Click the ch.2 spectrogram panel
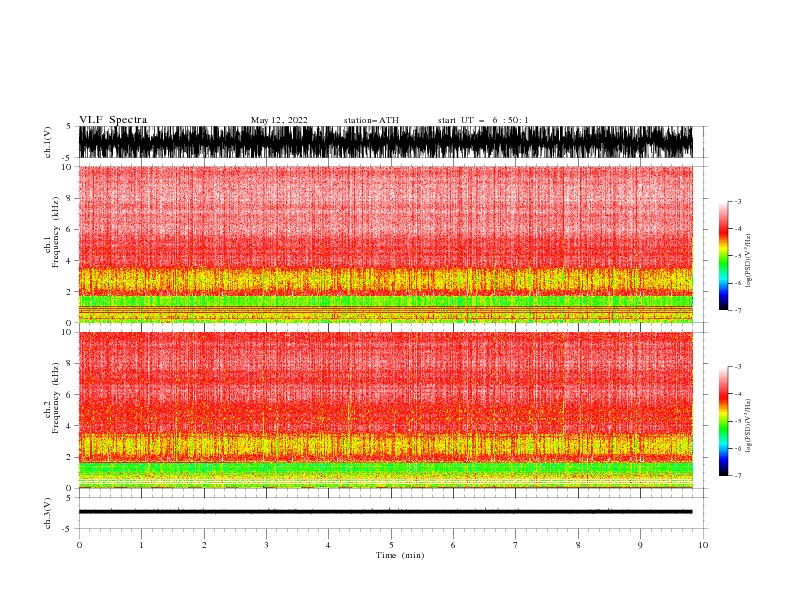 [x=386, y=410]
